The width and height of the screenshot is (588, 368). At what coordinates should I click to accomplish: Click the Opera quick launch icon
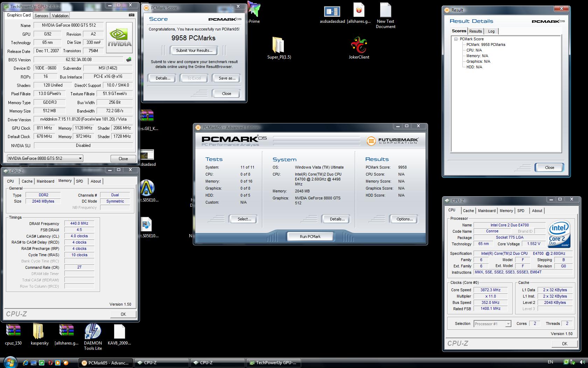50,363
